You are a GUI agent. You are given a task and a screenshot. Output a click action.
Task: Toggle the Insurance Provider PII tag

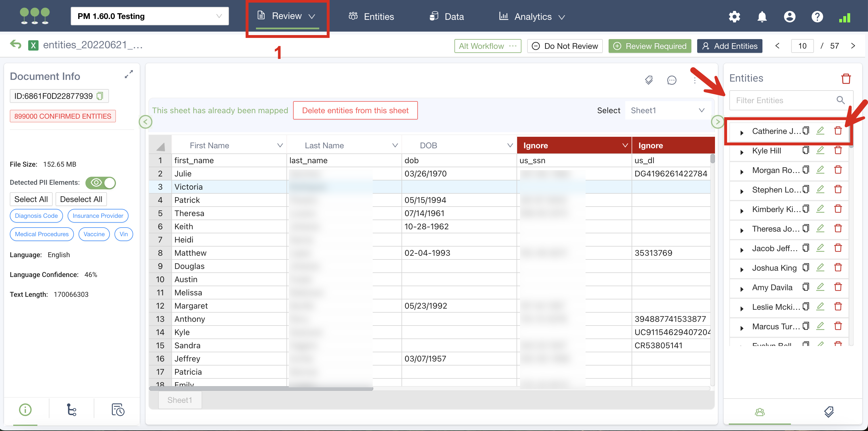(x=98, y=216)
